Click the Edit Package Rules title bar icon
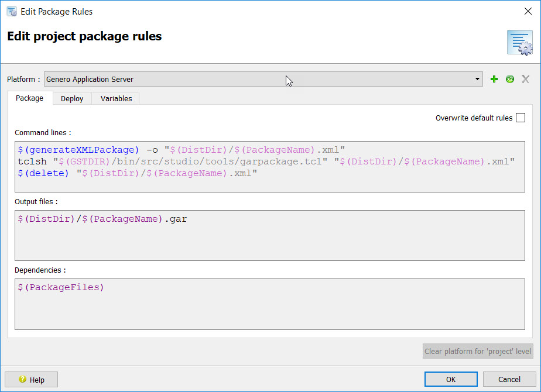Screen dimensions: 541x392 (12, 11)
